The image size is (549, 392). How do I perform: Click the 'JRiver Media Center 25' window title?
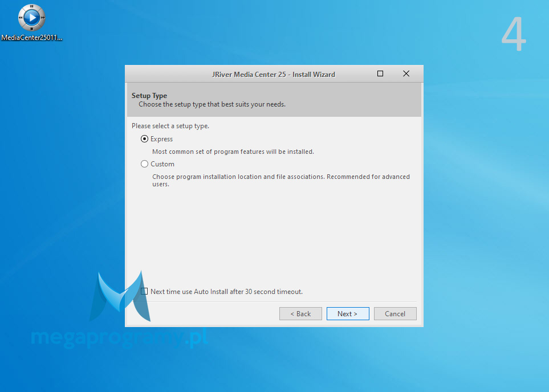[274, 75]
